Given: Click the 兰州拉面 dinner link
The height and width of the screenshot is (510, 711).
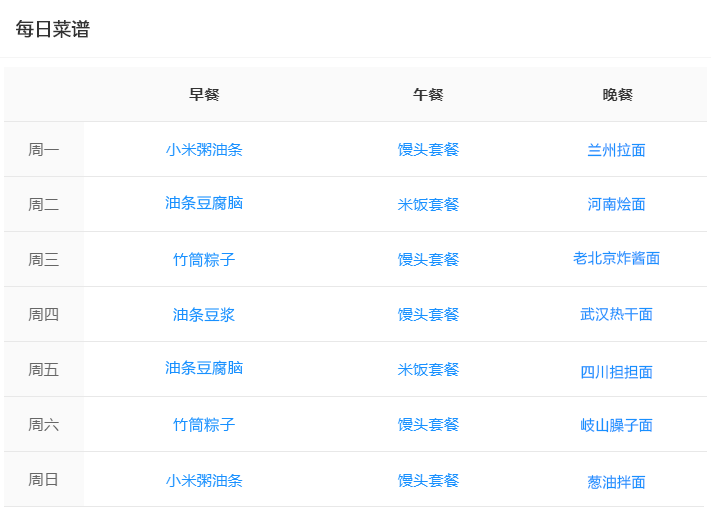Looking at the screenshot, I should coord(616,150).
